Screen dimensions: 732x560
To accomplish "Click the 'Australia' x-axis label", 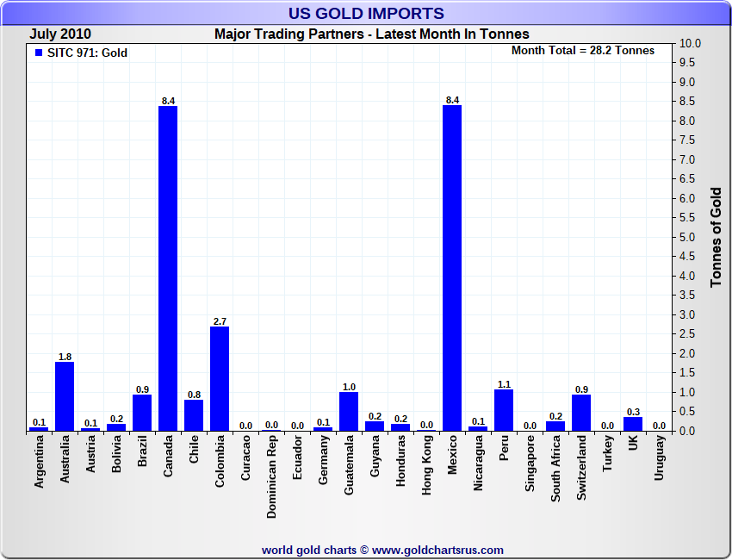I will pyautogui.click(x=65, y=458).
